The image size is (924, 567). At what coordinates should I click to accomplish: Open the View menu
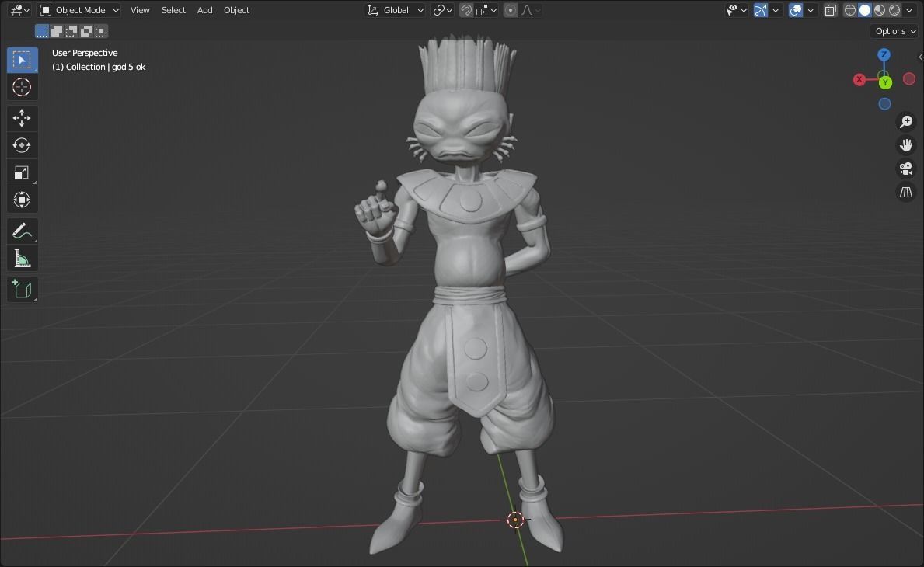[x=140, y=10]
